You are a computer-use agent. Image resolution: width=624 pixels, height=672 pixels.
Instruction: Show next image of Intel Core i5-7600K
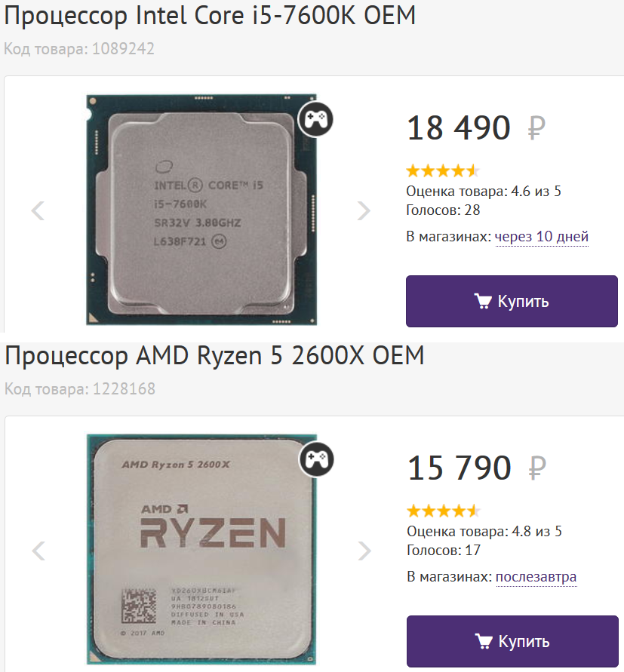tap(364, 210)
